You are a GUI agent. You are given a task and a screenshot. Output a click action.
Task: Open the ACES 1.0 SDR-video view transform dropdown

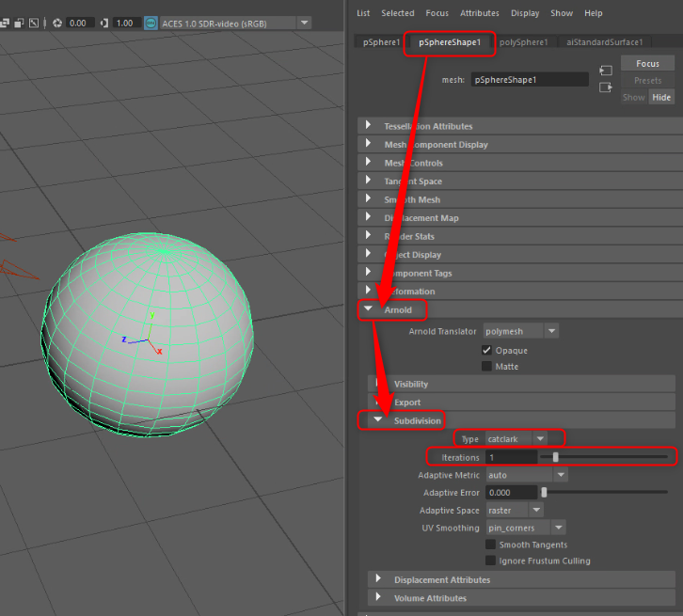point(235,24)
